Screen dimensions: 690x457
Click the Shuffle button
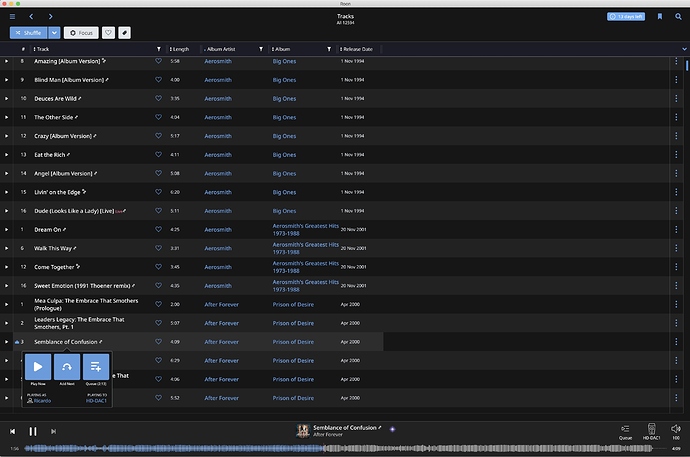point(29,33)
